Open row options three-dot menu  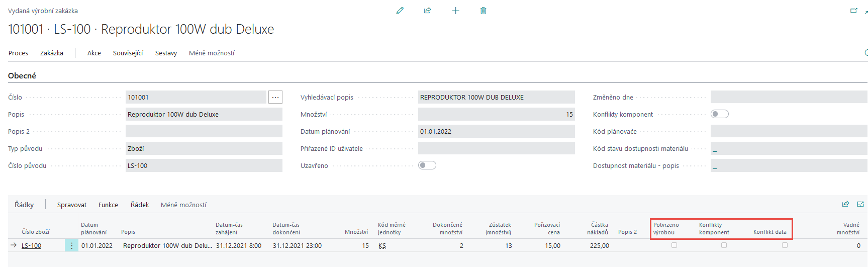(71, 245)
